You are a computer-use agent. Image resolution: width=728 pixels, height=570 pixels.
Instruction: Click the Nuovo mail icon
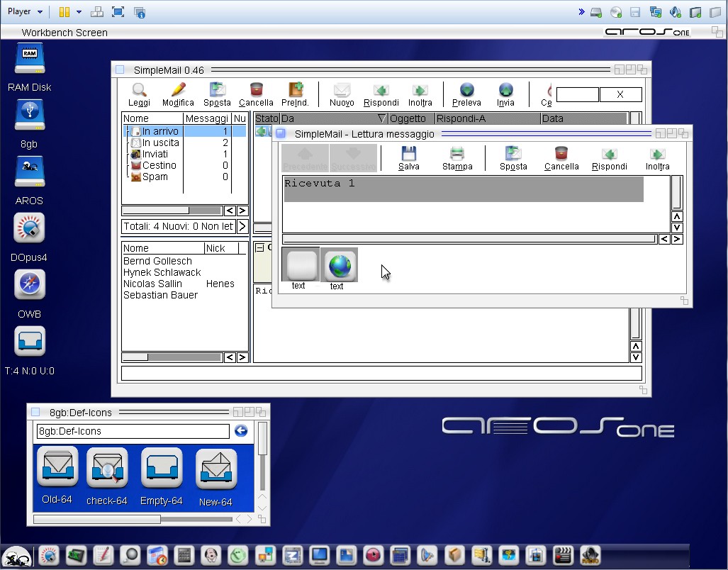342,91
